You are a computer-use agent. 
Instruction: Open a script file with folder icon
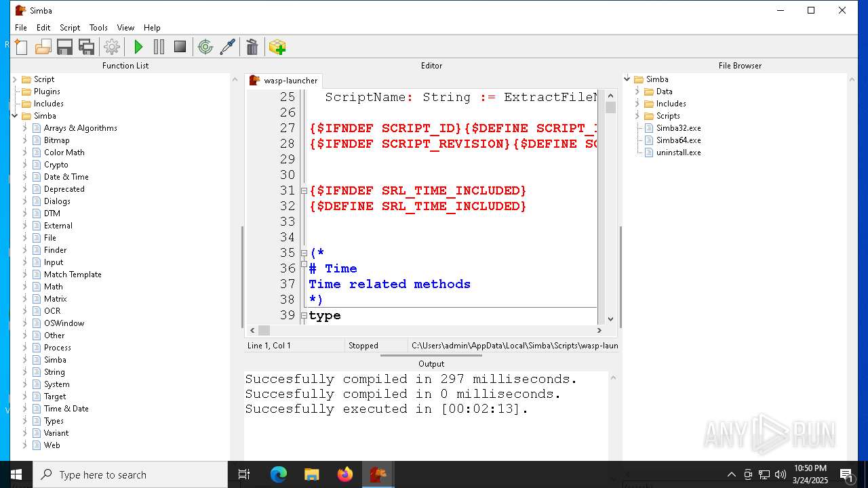point(43,47)
